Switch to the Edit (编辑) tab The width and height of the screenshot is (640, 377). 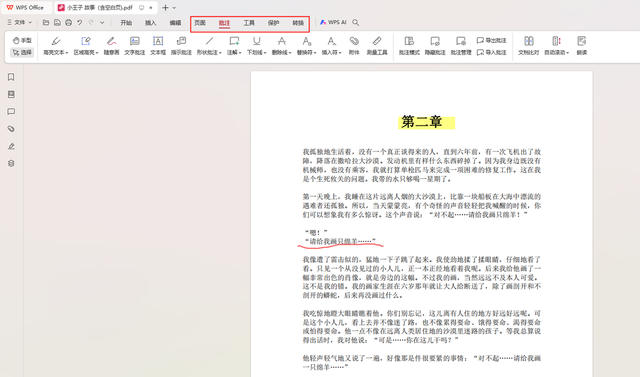[175, 23]
